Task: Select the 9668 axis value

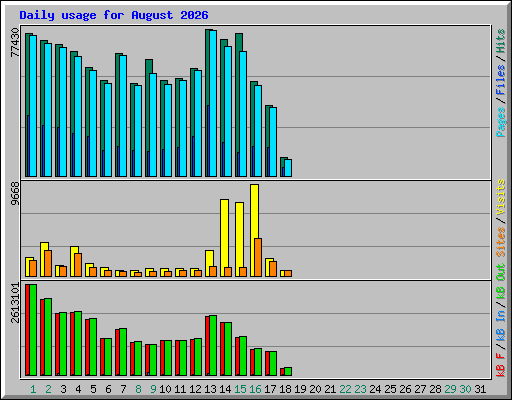Action: (x=15, y=194)
